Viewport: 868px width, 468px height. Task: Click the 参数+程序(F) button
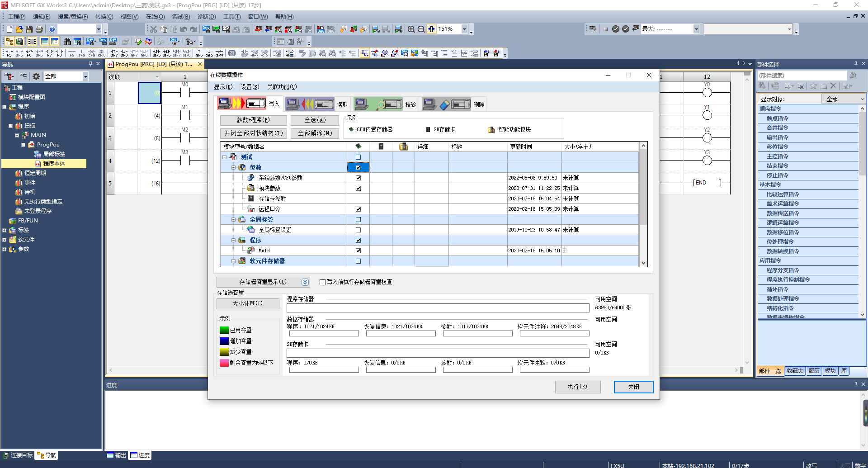click(x=253, y=120)
